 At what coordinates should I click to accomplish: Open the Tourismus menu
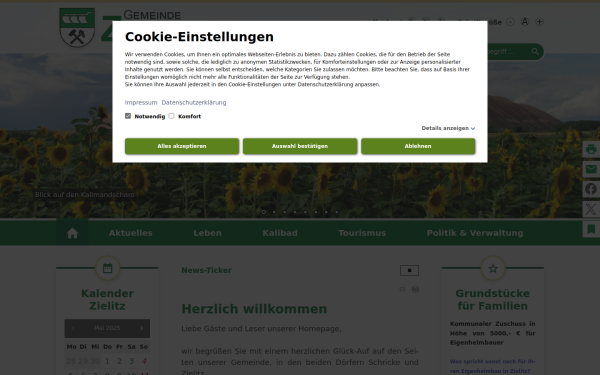[362, 233]
